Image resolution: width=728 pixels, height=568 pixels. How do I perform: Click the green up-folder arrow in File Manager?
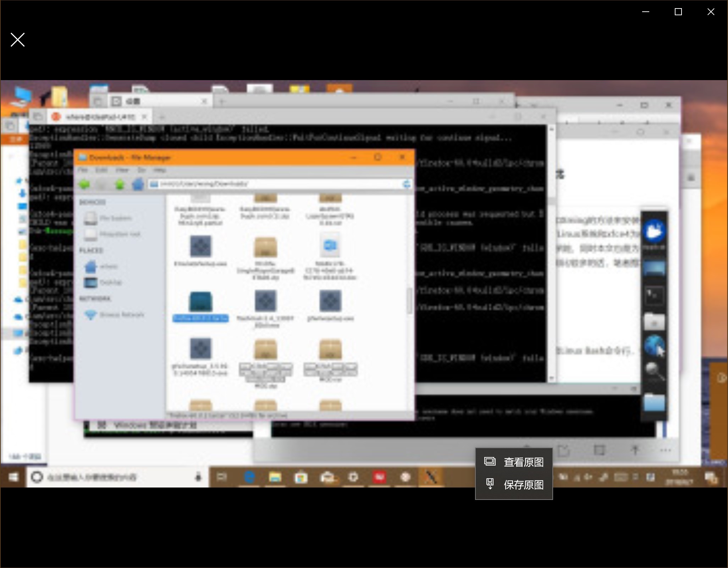[x=120, y=184]
